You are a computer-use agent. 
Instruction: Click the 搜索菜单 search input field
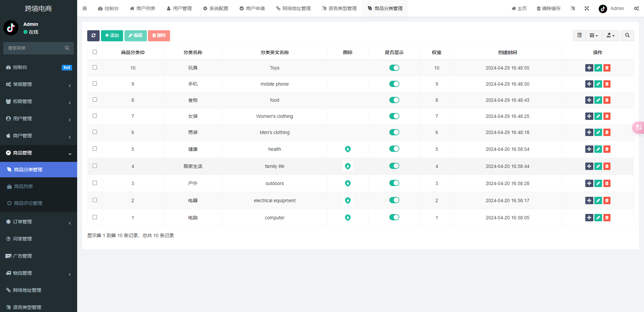pos(35,48)
